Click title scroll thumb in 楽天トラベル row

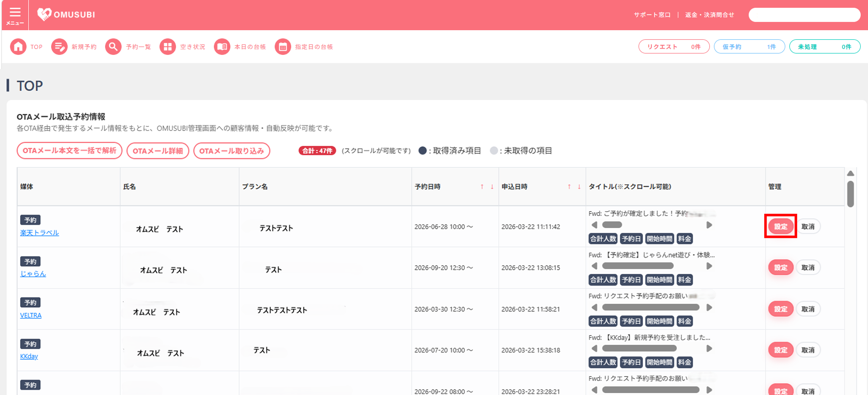pyautogui.click(x=612, y=225)
